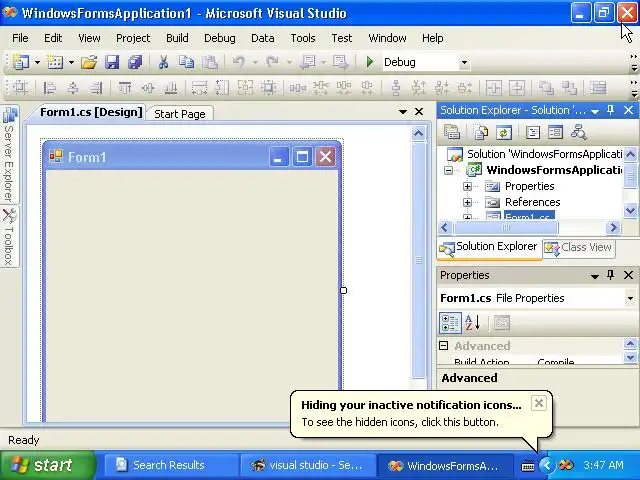Image resolution: width=640 pixels, height=480 pixels.
Task: Select the Solution 'WindowsFormsApplication' tree row
Action: click(535, 154)
